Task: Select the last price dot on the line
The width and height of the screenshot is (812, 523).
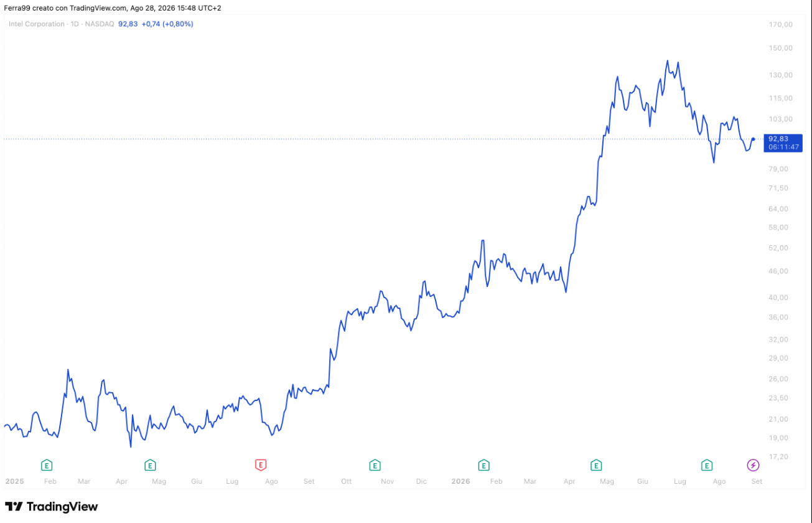Action: tap(753, 139)
